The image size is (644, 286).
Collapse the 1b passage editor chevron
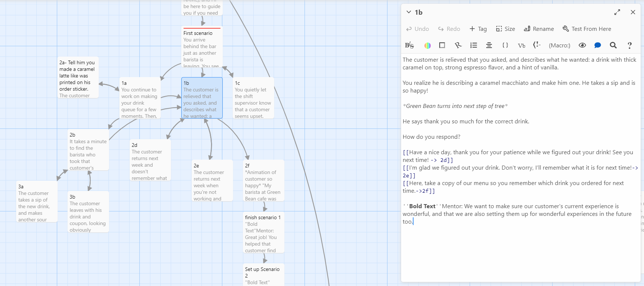pyautogui.click(x=409, y=12)
